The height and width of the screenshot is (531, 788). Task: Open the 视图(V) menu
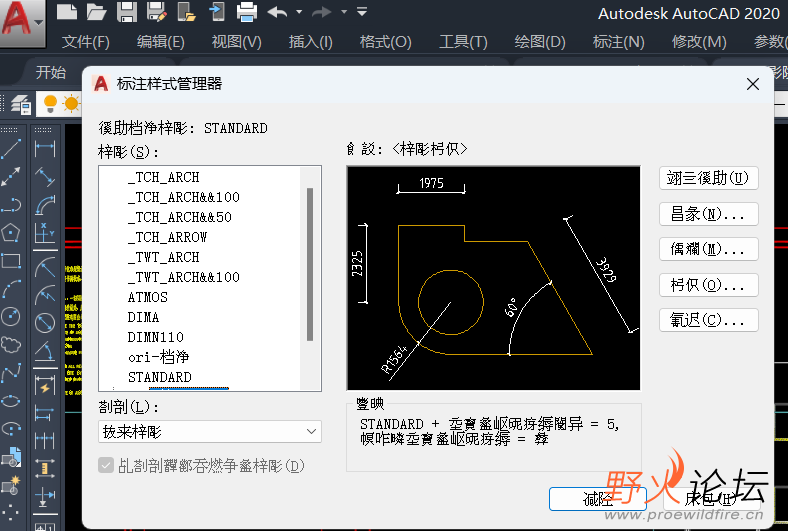[x=236, y=42]
